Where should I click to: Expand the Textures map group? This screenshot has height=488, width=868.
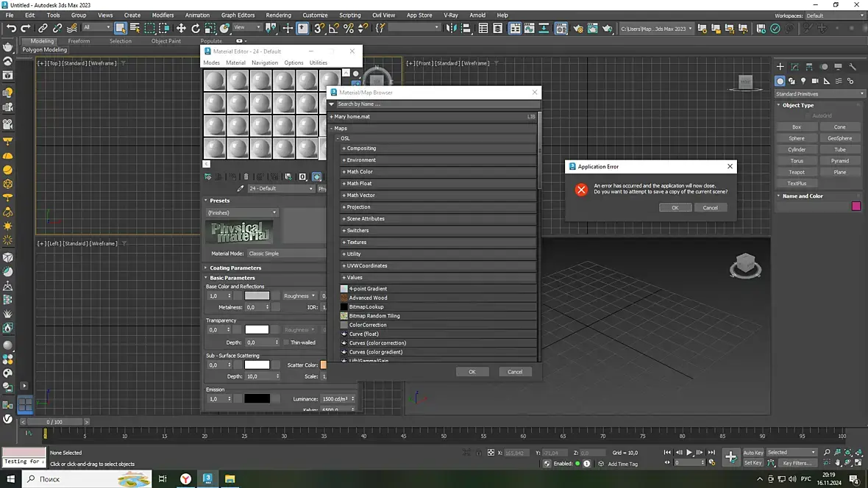pyautogui.click(x=357, y=243)
